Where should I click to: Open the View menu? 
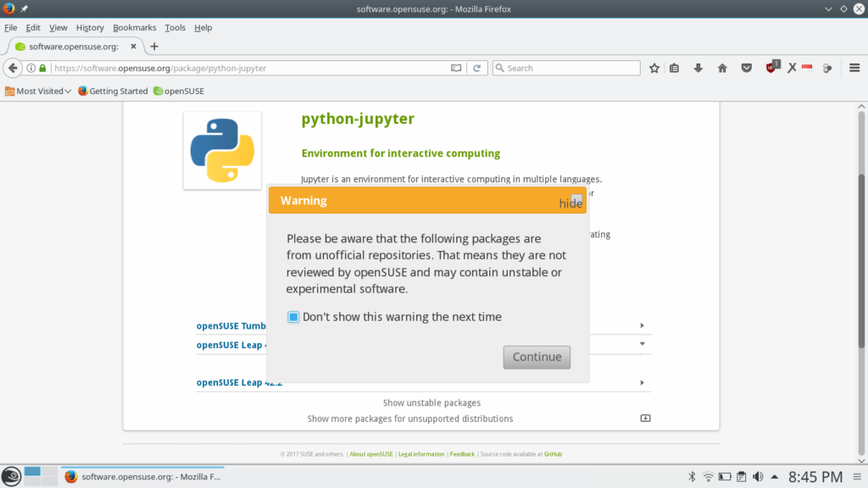pos(58,28)
